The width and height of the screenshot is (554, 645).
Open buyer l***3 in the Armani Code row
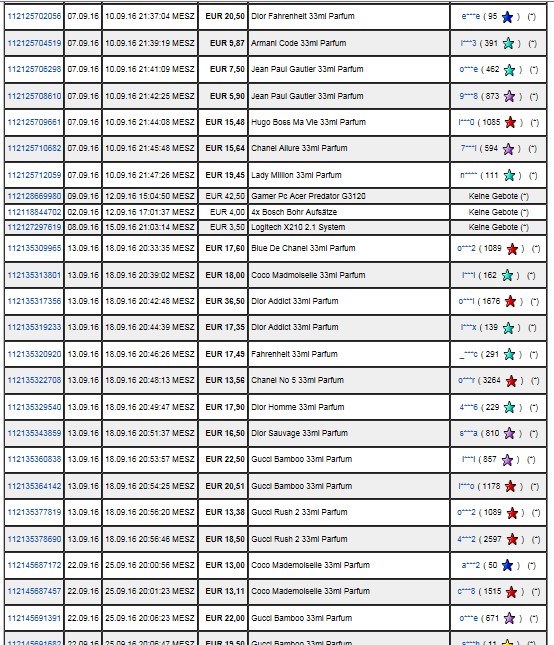click(468, 43)
